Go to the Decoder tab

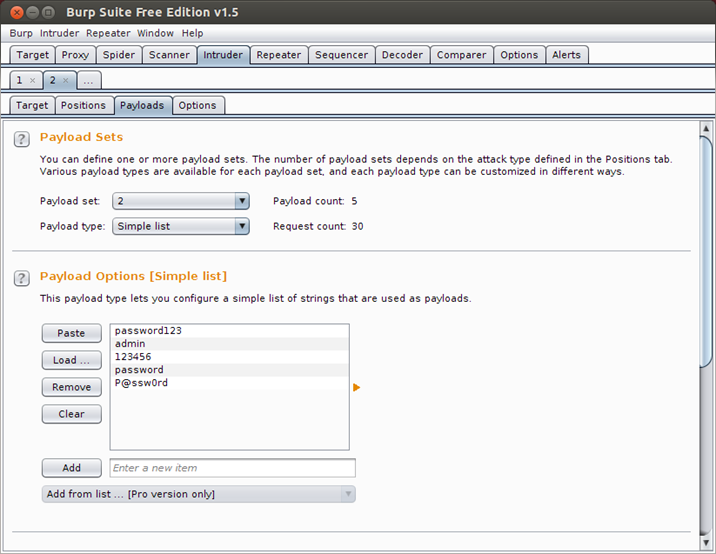404,55
